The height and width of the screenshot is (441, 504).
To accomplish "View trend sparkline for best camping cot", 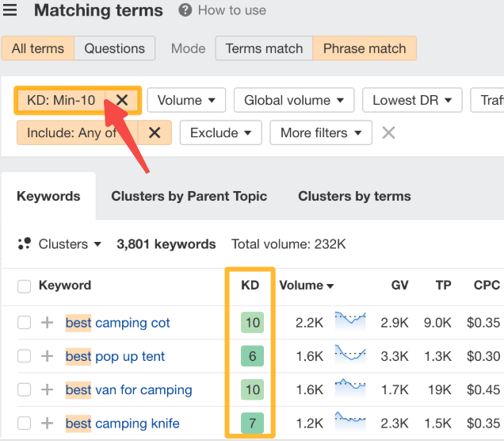I will (x=350, y=321).
